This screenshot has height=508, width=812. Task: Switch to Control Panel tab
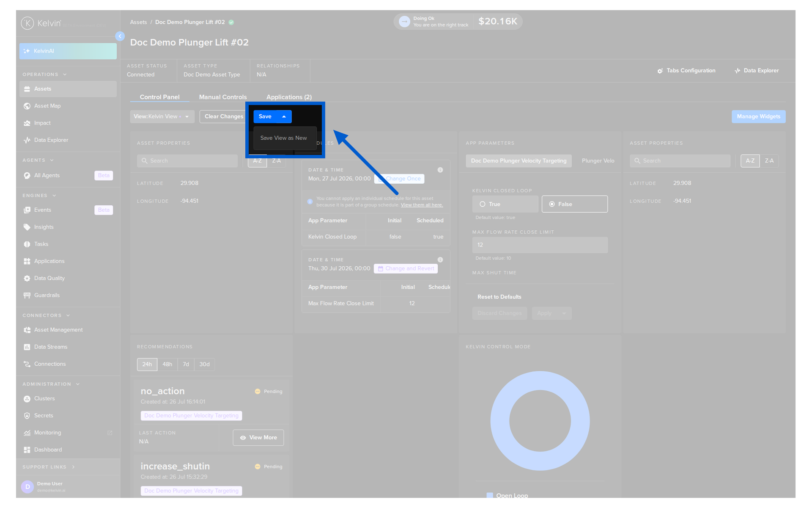coord(160,97)
